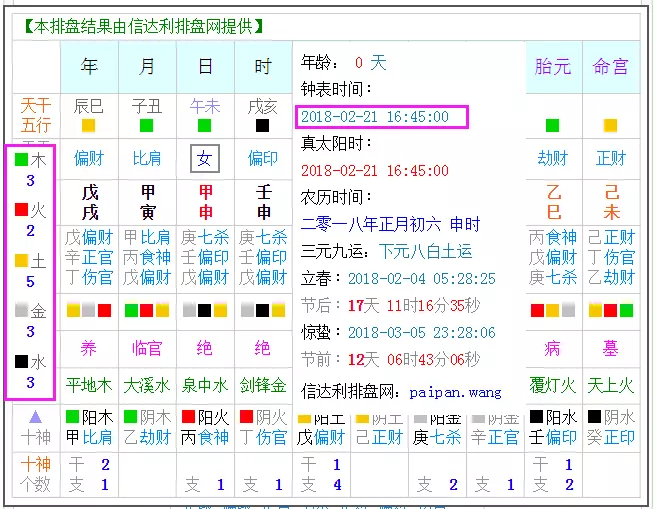Click black swatch next to 阳水

[x=536, y=416]
